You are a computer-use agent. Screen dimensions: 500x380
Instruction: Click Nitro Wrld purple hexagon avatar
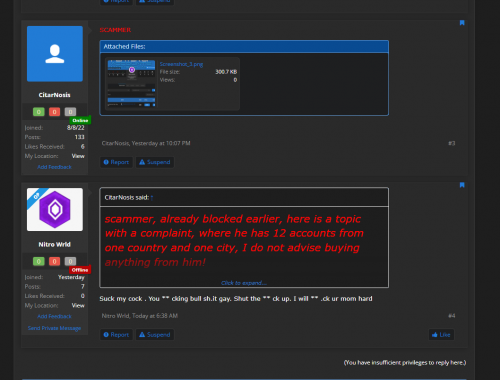pyautogui.click(x=55, y=209)
